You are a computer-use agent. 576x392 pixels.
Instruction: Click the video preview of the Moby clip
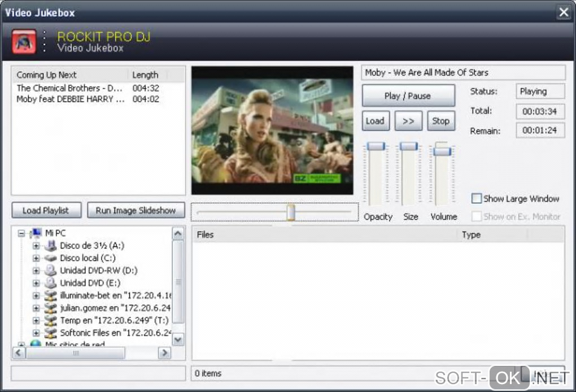(272, 130)
